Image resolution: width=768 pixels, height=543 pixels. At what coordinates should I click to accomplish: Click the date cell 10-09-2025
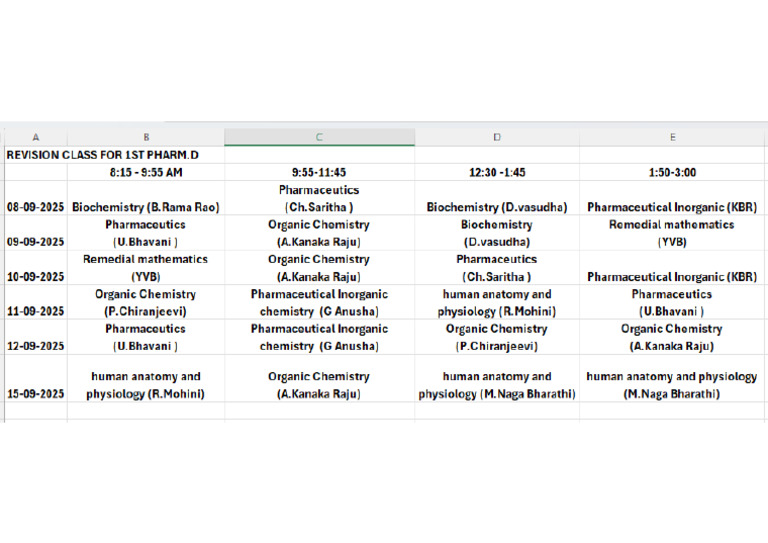pyautogui.click(x=36, y=267)
